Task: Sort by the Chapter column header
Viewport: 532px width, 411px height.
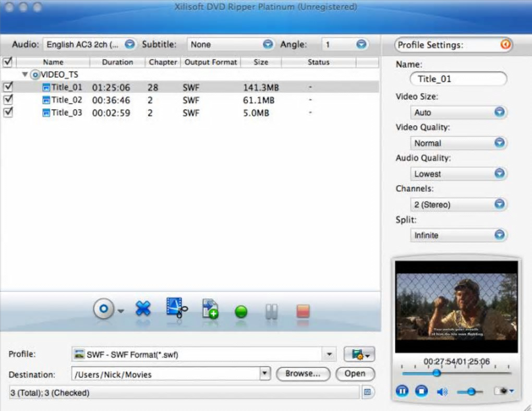Action: tap(163, 62)
